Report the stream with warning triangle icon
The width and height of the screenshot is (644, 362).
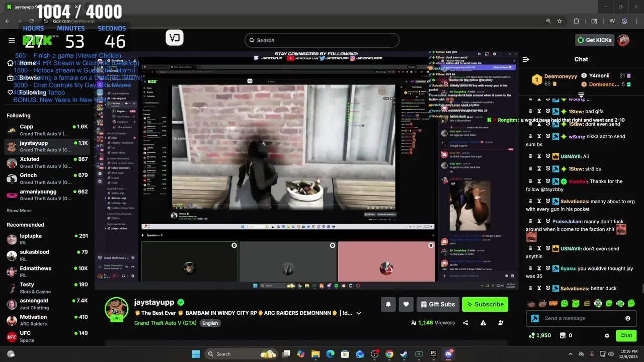(x=483, y=323)
